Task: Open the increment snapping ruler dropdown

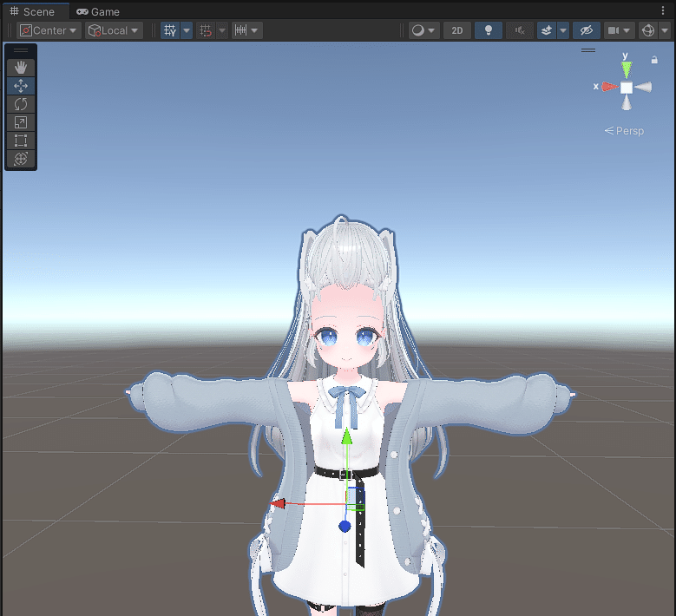Action: coord(247,30)
